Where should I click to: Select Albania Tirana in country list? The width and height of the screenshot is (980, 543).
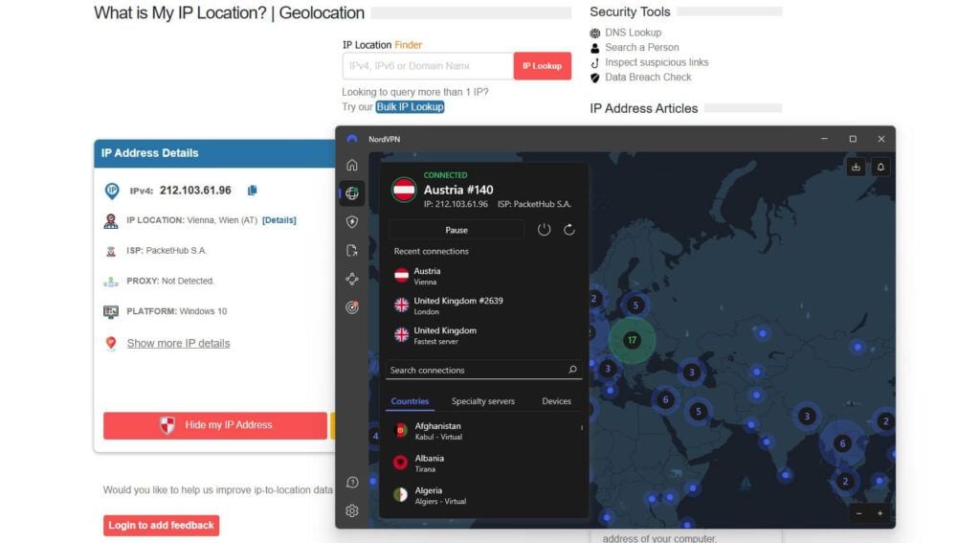483,463
